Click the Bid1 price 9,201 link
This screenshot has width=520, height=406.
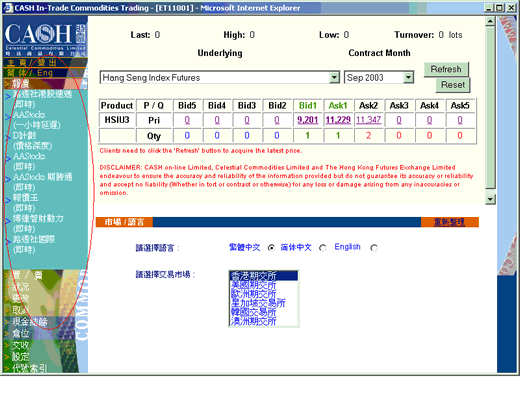coord(308,120)
